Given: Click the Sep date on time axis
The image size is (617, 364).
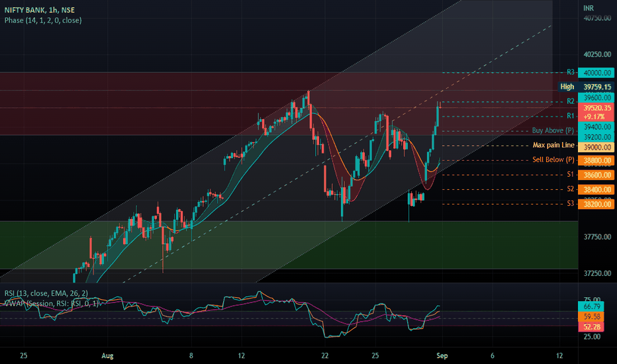Looking at the screenshot, I should click(x=442, y=356).
